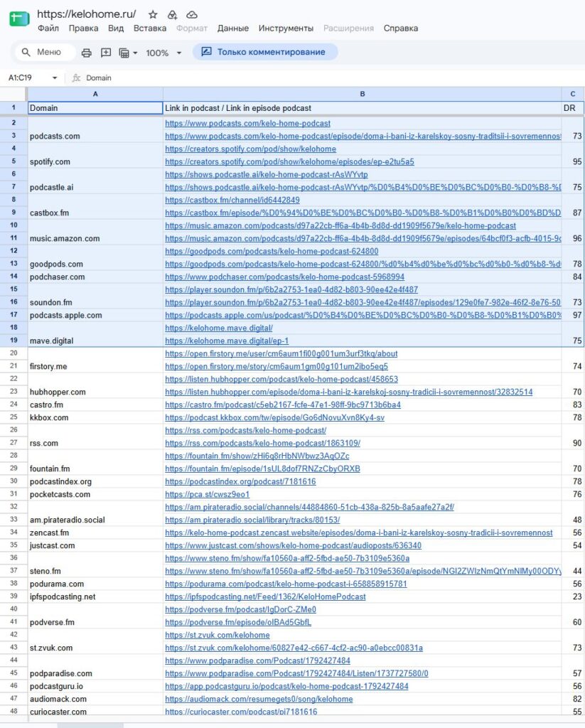Open the podchaser.com podcast link
This screenshot has width=585, height=728.
pyautogui.click(x=284, y=277)
